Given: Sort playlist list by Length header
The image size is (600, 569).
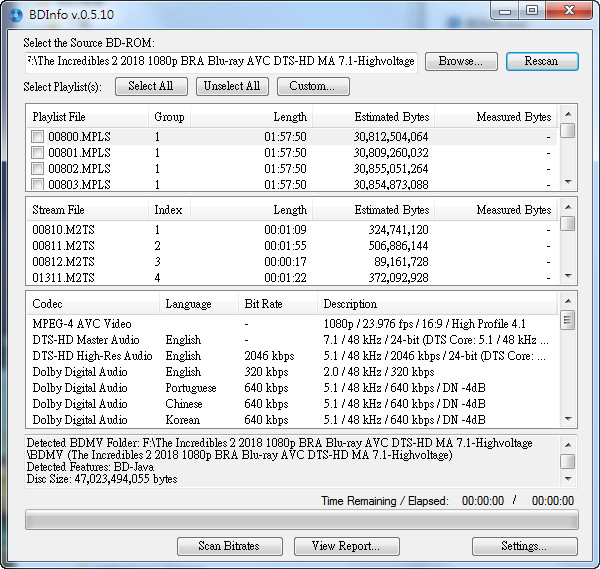Looking at the screenshot, I should click(251, 117).
